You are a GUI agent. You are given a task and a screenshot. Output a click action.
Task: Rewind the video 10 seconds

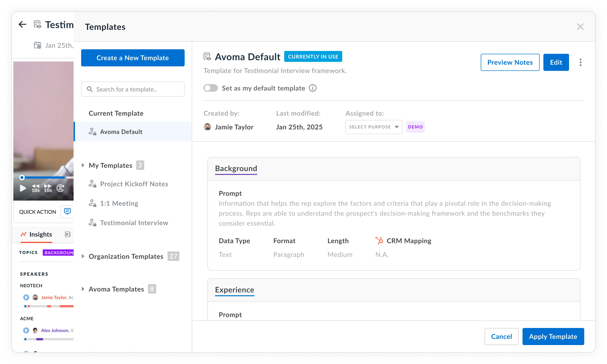(36, 188)
